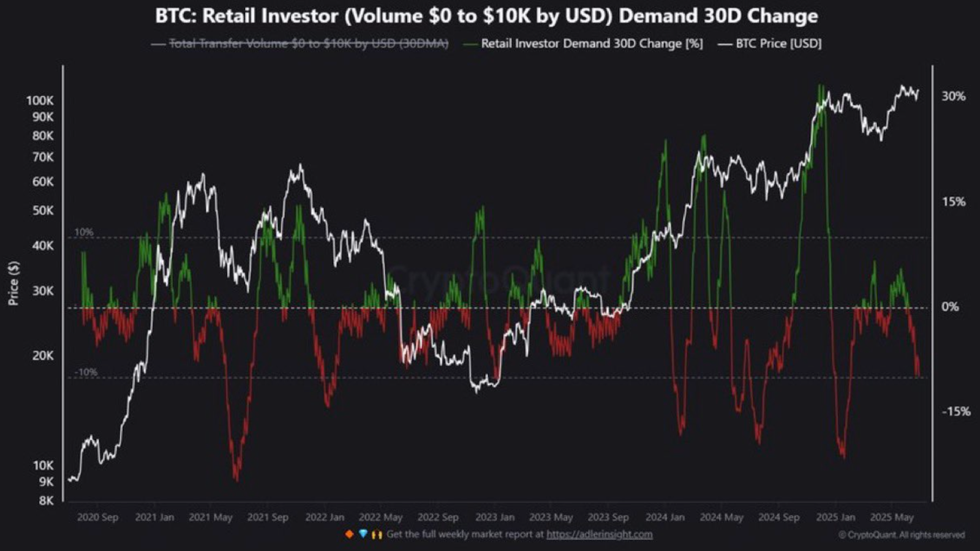Click the -10% dashed threshold label
This screenshot has height=551, width=980.
[x=86, y=372]
